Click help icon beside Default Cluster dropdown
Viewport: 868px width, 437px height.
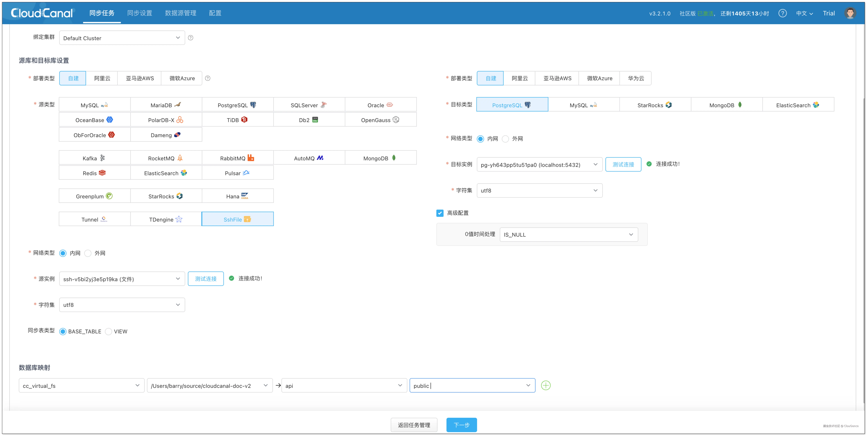[191, 38]
